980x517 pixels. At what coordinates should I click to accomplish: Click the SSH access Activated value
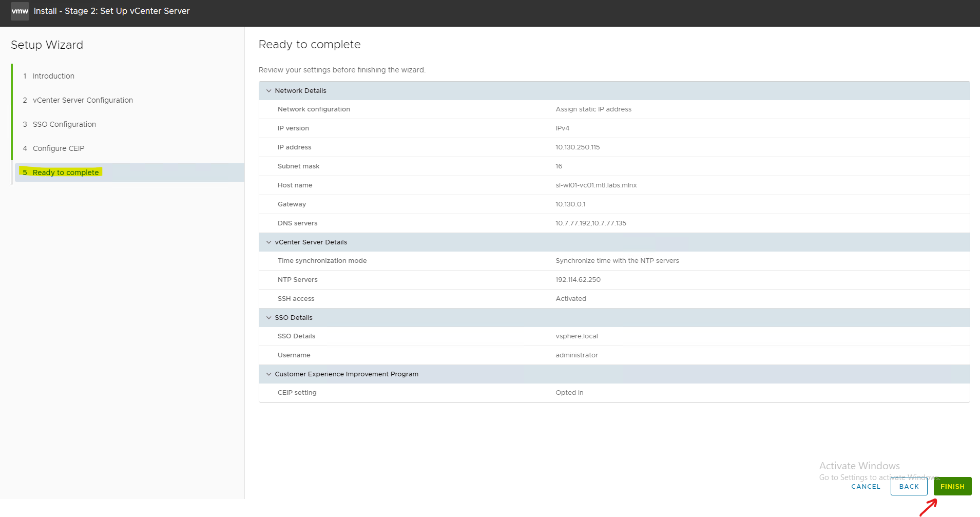click(x=571, y=299)
